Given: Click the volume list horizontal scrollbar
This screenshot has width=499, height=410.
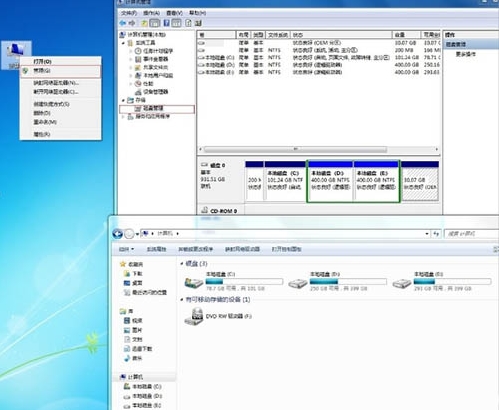Looking at the screenshot, I should tap(318, 149).
